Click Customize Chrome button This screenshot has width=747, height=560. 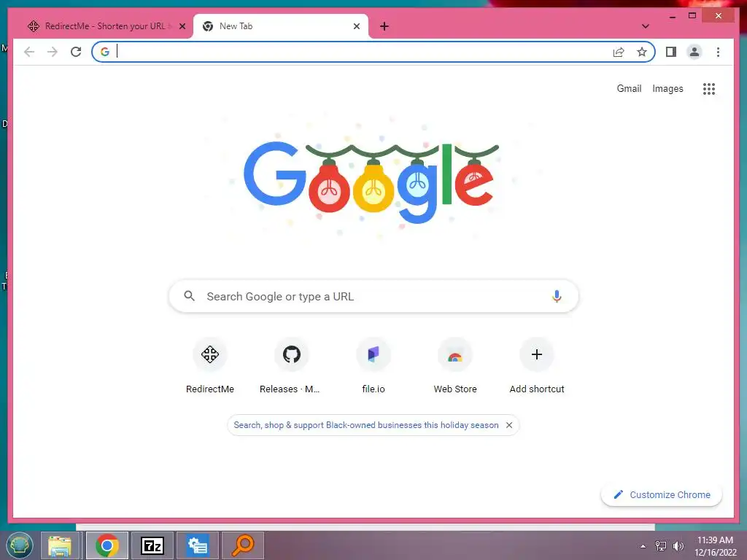point(662,495)
